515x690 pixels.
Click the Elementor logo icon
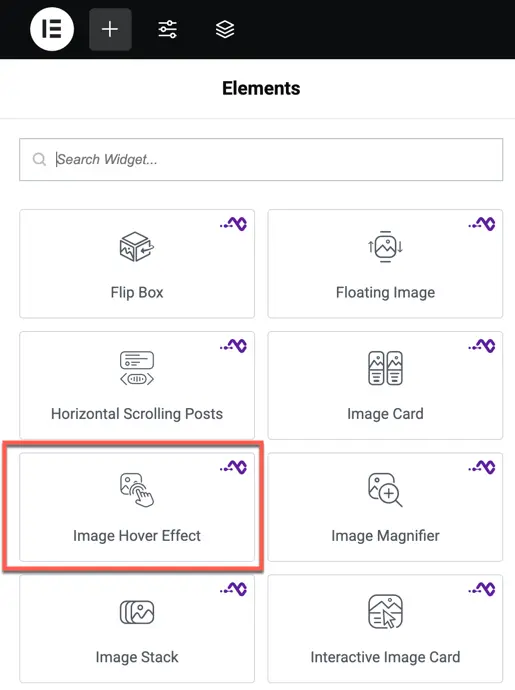click(52, 29)
